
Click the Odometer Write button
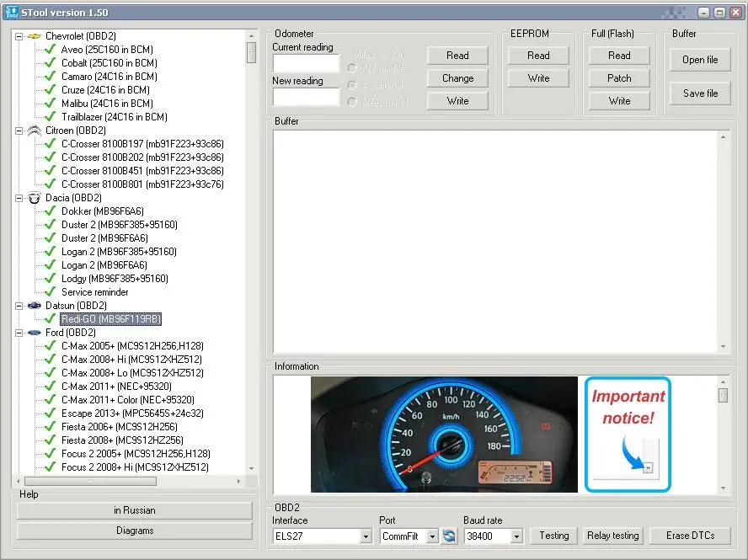[457, 101]
